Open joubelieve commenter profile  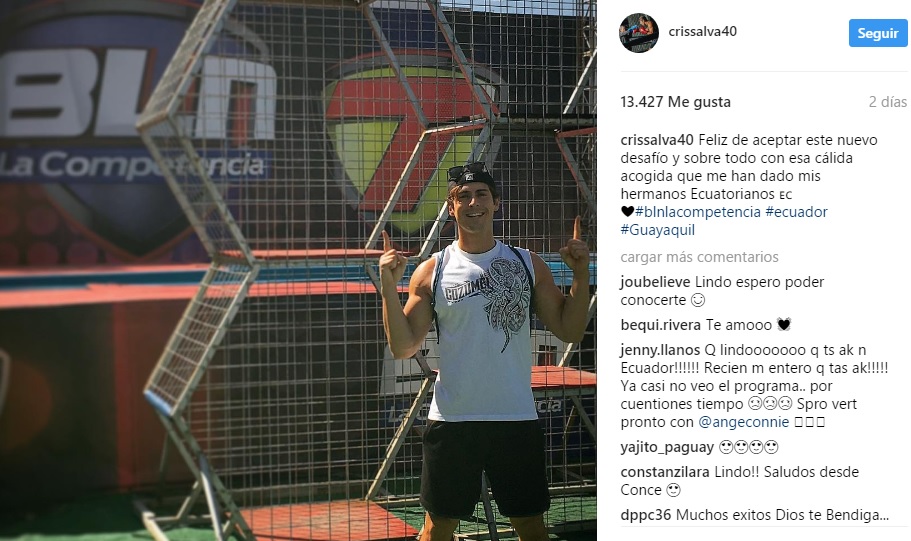655,282
